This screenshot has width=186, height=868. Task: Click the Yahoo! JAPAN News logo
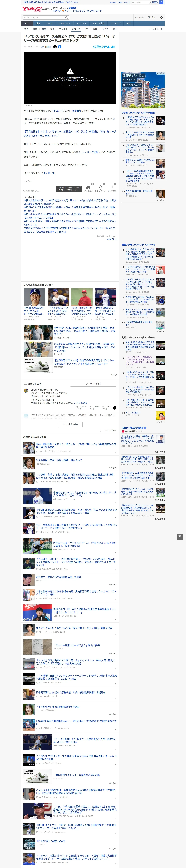click(37, 9)
